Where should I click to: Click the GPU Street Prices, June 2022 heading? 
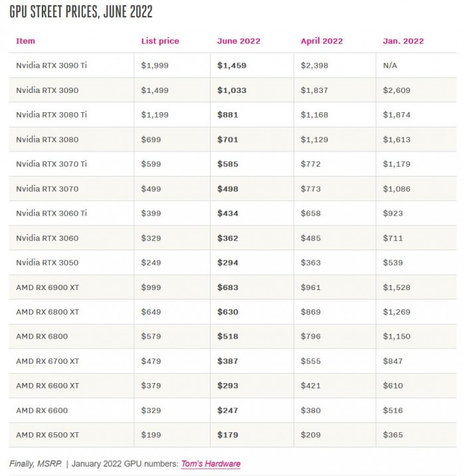81,12
